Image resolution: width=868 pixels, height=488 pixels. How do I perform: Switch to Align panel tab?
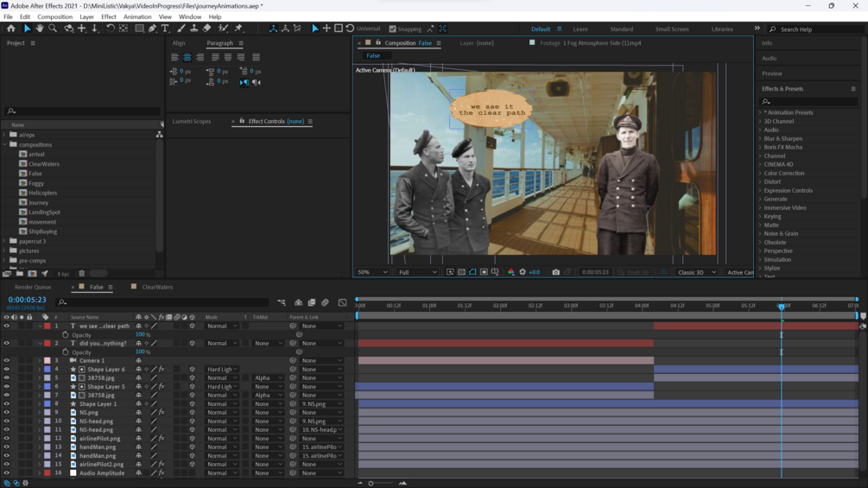click(x=179, y=43)
